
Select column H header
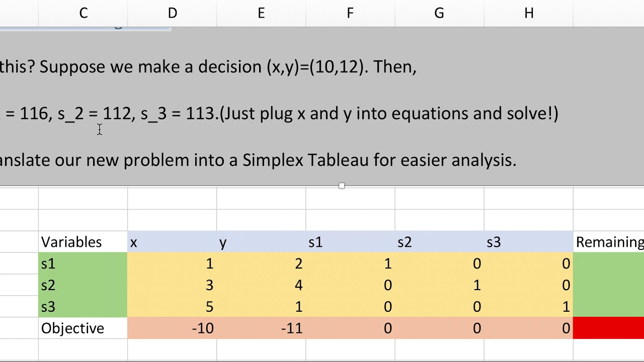coord(529,13)
